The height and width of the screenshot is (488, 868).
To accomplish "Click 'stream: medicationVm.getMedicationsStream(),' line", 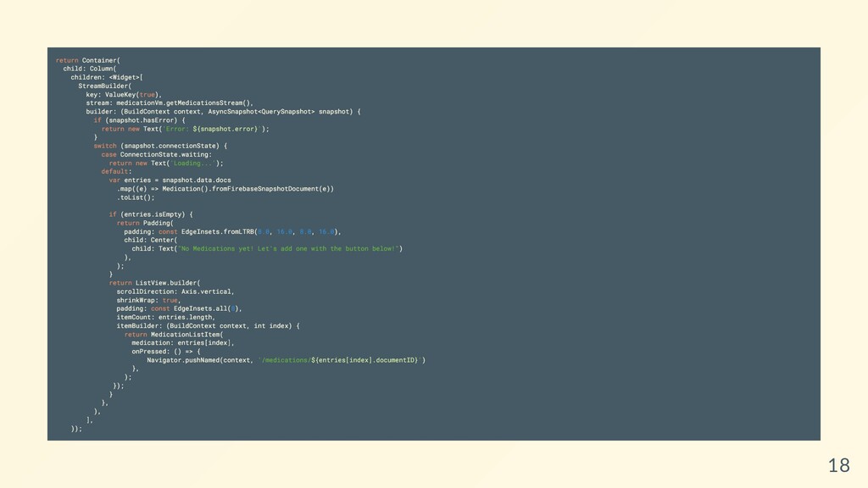I will point(170,103).
